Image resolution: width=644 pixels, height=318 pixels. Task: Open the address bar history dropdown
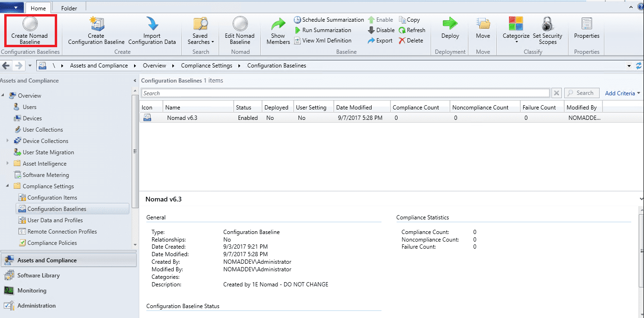coord(629,66)
